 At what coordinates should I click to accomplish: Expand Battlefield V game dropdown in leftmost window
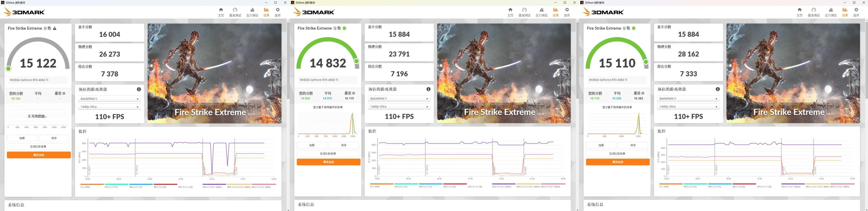point(109,99)
